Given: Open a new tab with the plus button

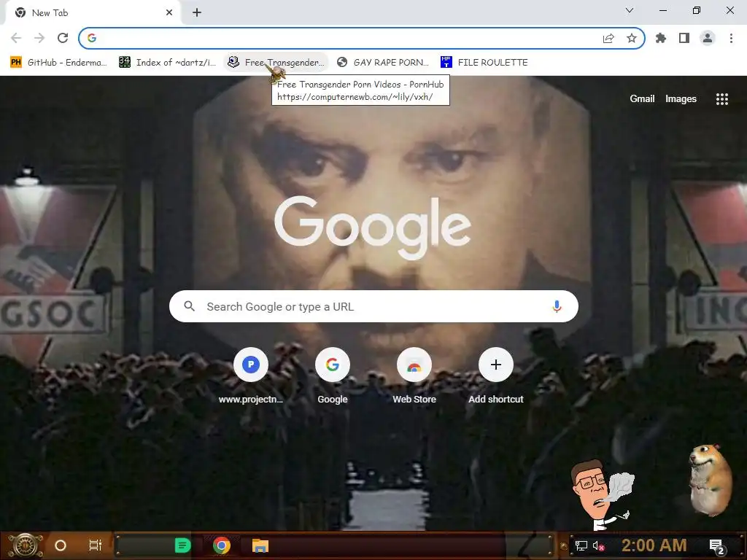Looking at the screenshot, I should pos(197,13).
